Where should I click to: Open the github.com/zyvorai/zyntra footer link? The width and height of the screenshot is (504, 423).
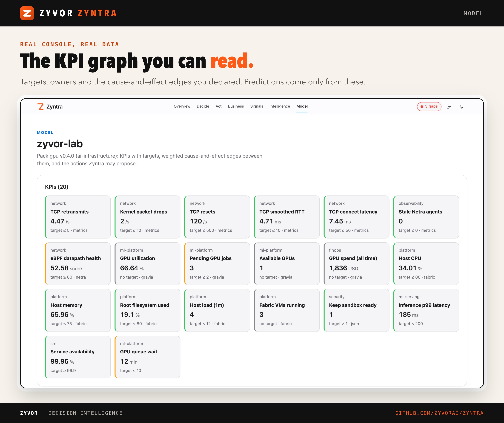439,413
